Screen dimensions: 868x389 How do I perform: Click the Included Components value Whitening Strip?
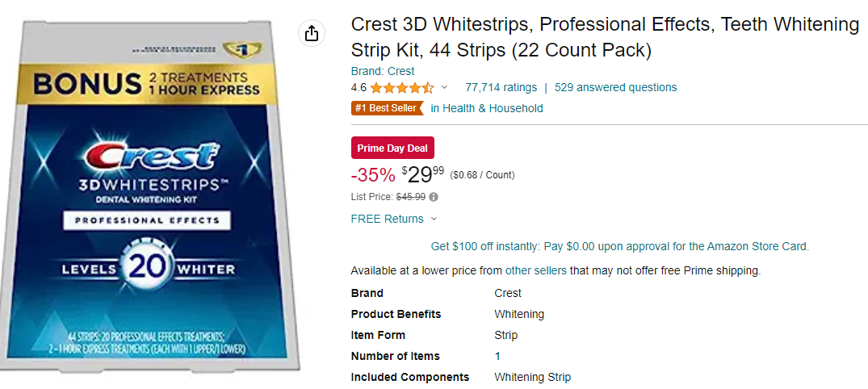coord(532,377)
